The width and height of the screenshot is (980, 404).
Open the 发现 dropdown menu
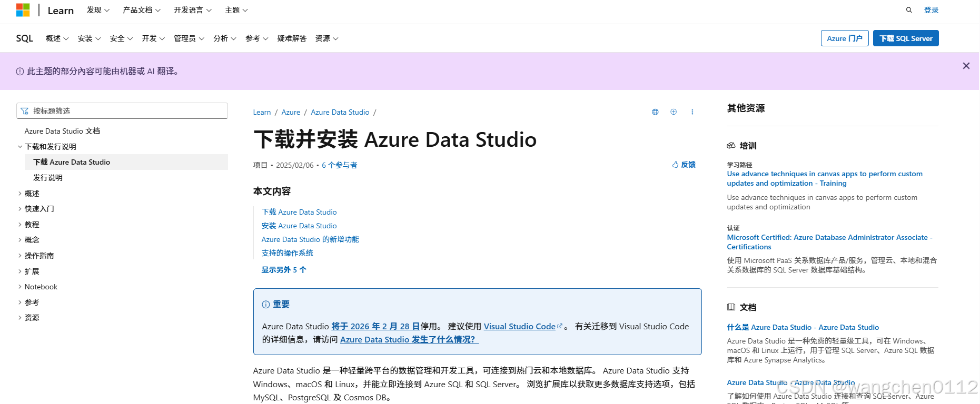tap(98, 10)
